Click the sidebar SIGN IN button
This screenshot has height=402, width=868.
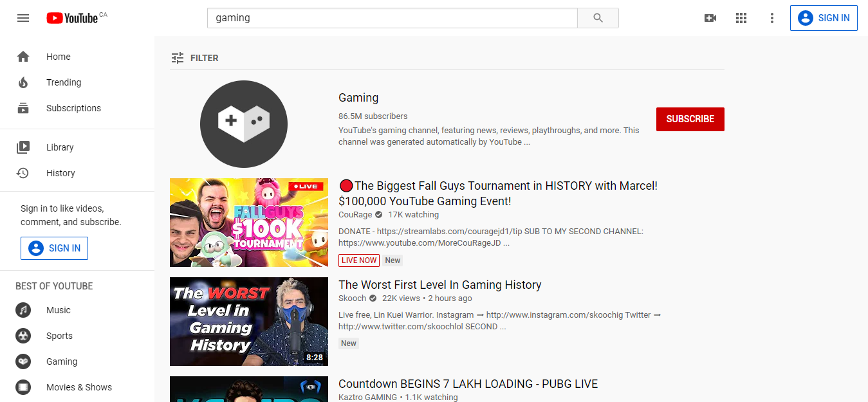(x=54, y=248)
